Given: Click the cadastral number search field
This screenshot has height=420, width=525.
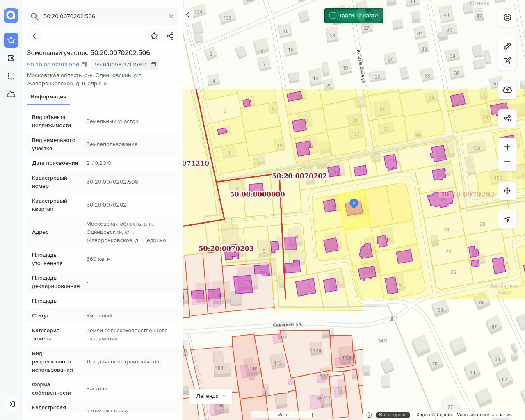Looking at the screenshot, I should point(103,16).
